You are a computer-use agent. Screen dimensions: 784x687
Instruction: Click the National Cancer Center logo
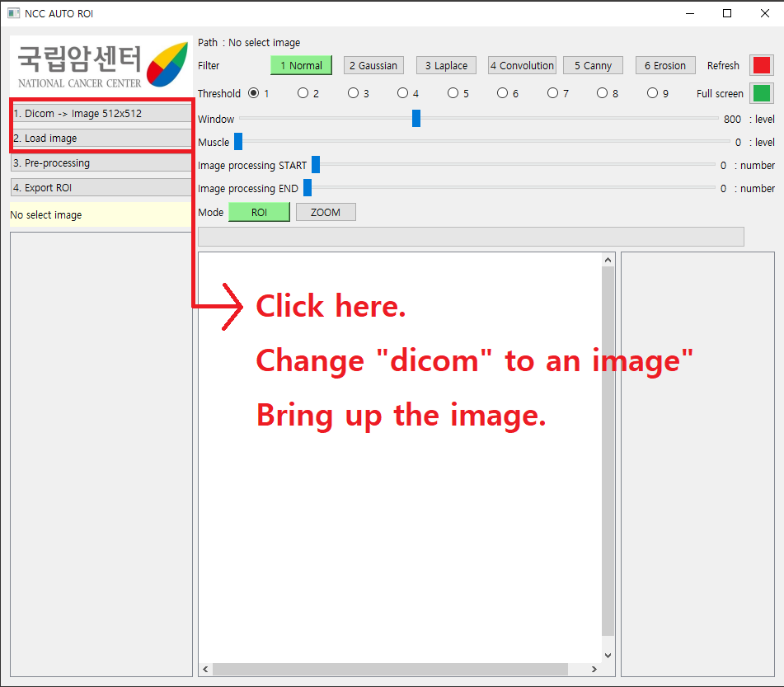click(99, 64)
